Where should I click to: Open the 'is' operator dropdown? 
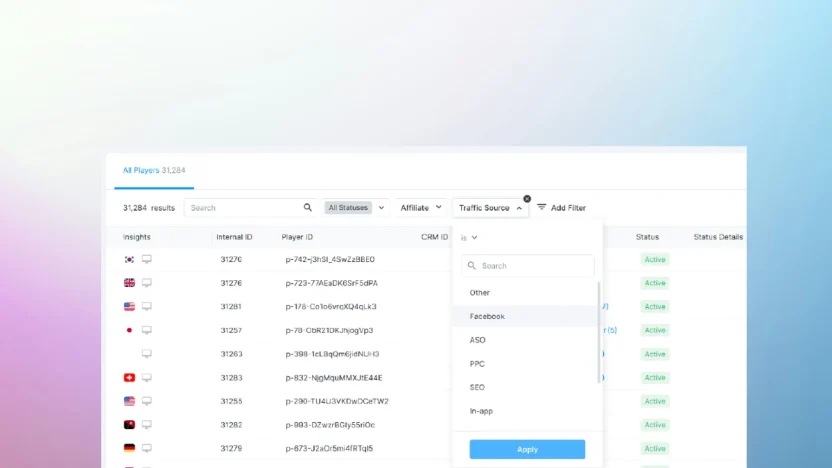click(x=469, y=238)
